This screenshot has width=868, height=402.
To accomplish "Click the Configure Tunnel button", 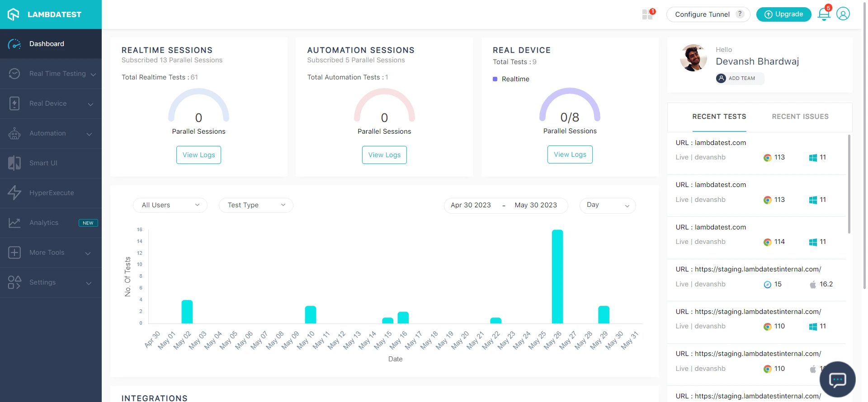I will pyautogui.click(x=708, y=14).
